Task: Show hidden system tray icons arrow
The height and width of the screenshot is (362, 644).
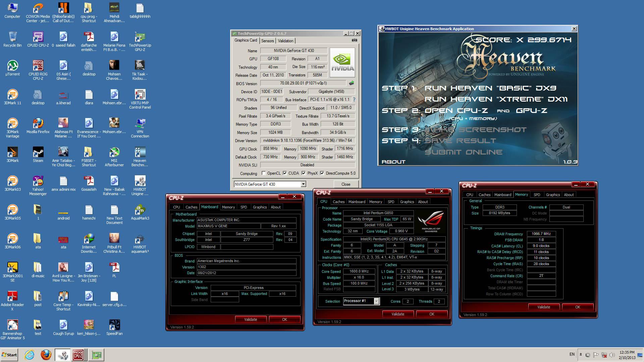Action: pos(581,355)
